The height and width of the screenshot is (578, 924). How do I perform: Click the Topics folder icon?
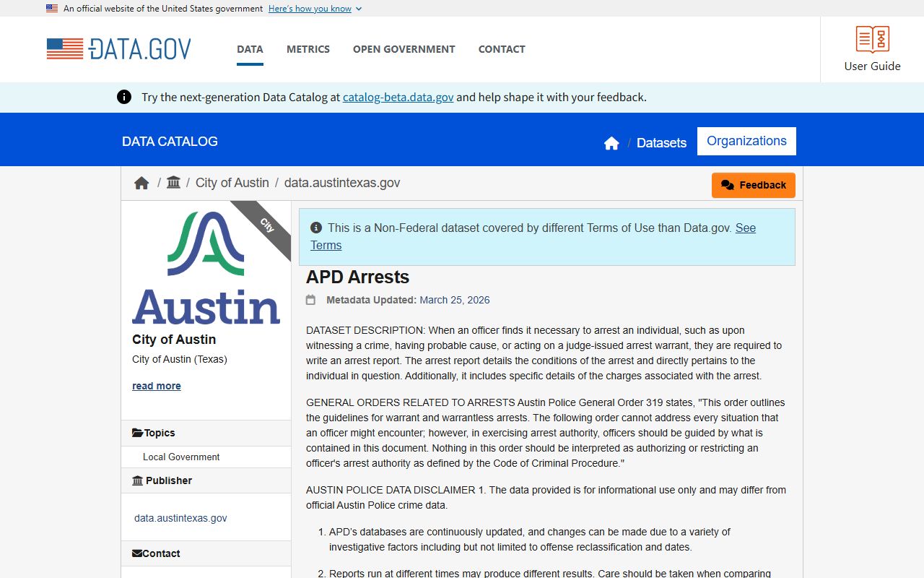coord(137,433)
